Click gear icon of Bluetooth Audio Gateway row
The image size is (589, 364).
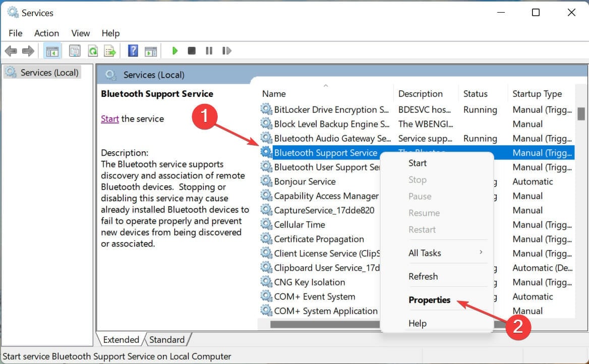click(266, 138)
